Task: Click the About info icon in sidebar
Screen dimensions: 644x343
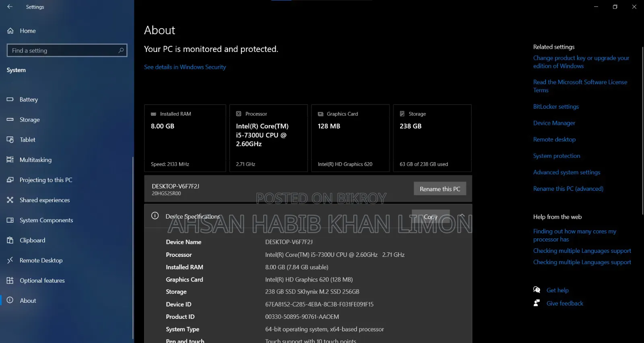Action: click(x=10, y=300)
